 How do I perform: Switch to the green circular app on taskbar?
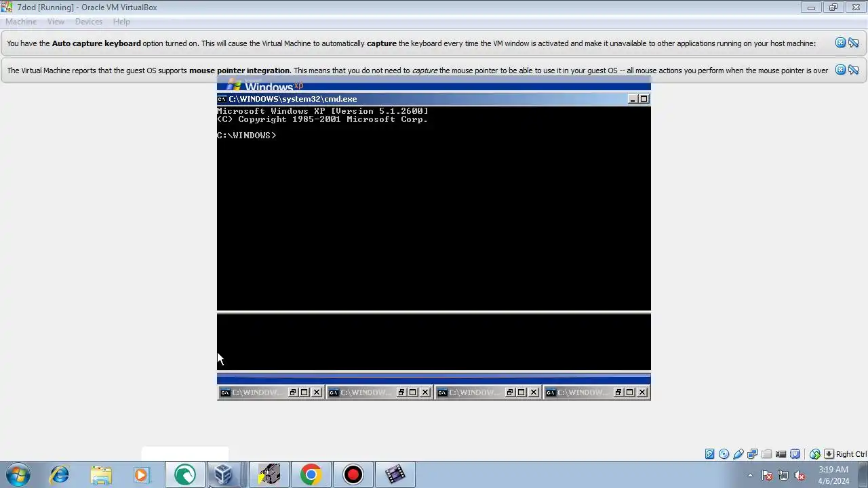[x=184, y=474]
